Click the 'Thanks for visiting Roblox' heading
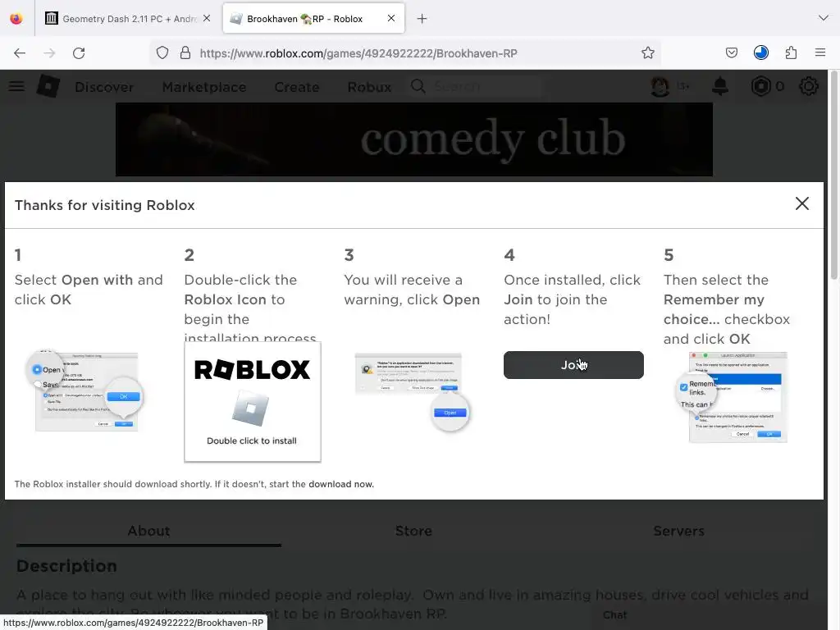840x630 pixels. pos(104,205)
